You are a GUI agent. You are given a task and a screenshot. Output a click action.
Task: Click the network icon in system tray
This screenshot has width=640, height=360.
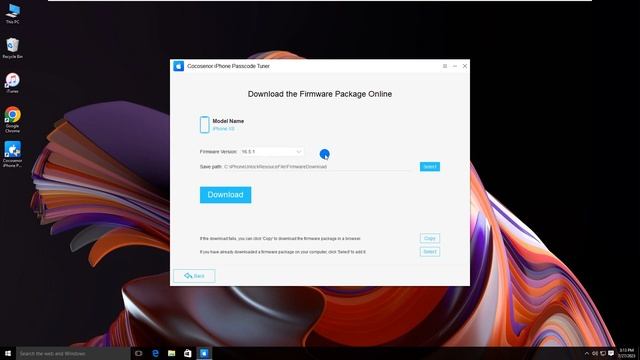[x=603, y=353]
